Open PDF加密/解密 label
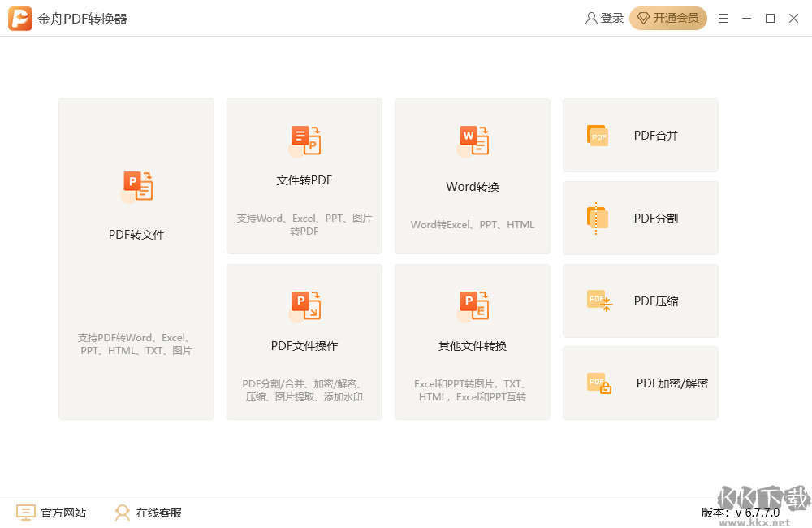 tap(672, 383)
